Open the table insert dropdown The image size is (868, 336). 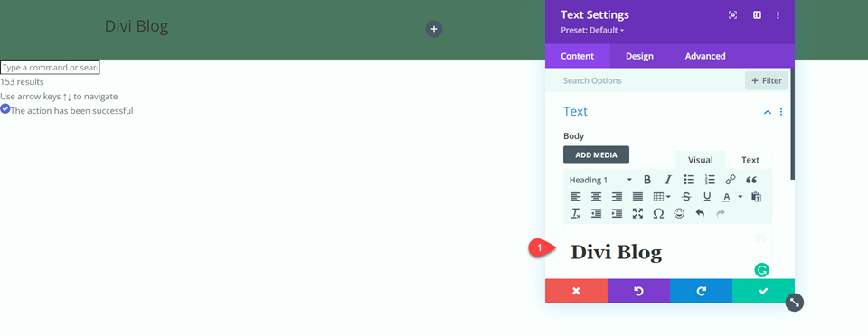[662, 197]
